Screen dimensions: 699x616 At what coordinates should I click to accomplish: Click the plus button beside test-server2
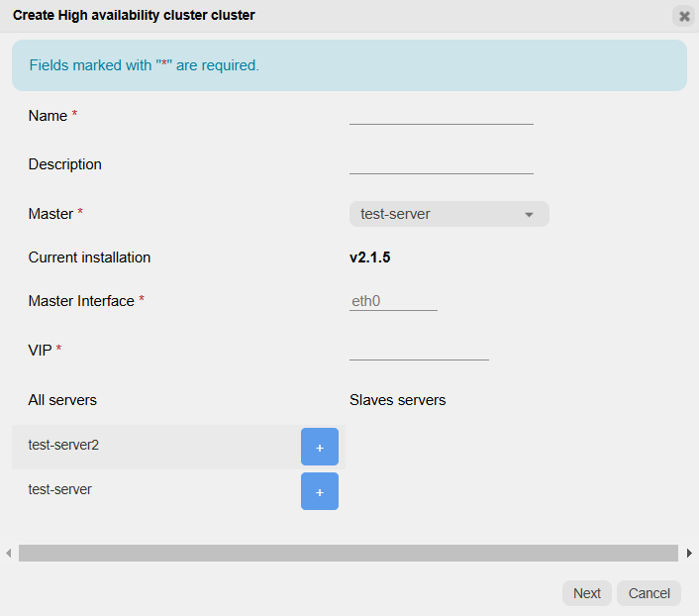319,447
